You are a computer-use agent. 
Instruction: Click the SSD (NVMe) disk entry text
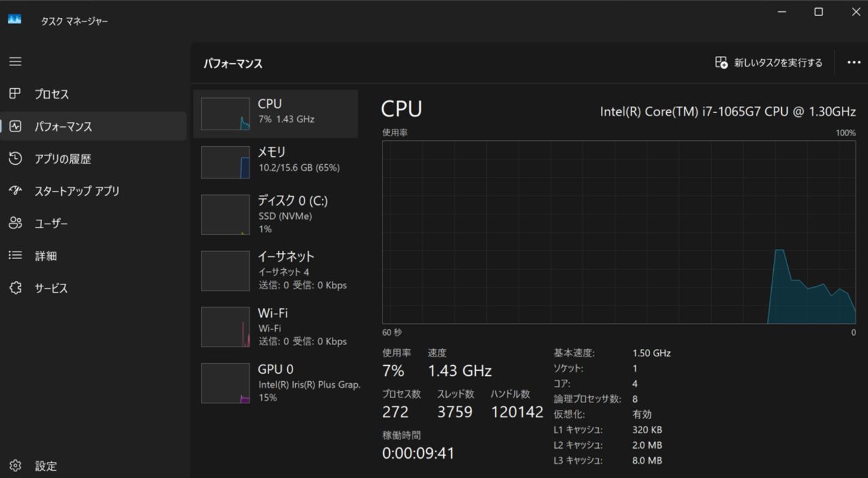(285, 216)
